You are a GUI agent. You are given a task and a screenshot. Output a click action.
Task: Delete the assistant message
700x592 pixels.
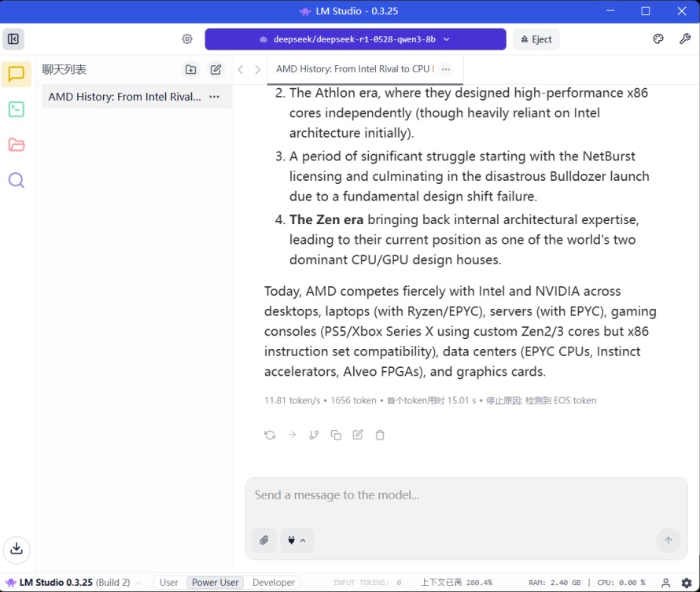[x=380, y=435]
